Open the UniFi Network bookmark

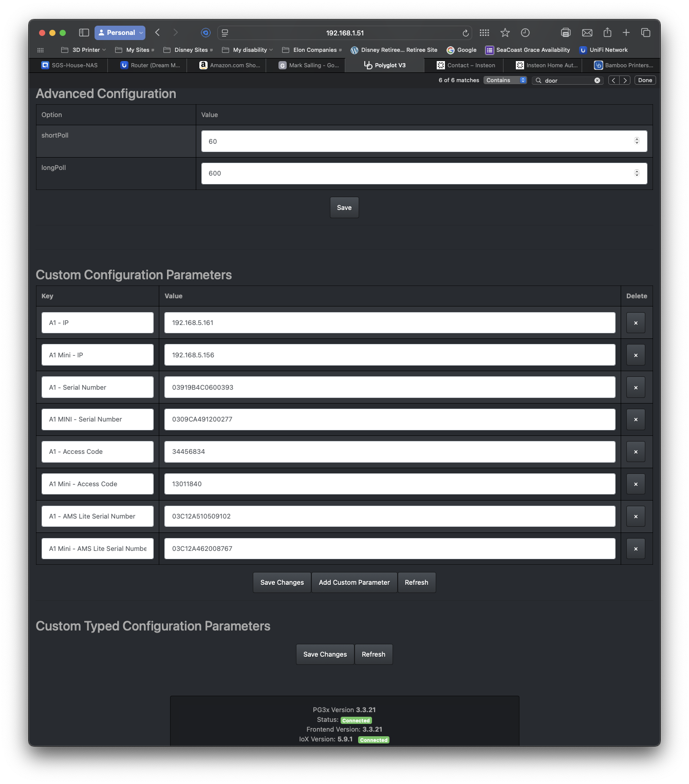point(604,50)
